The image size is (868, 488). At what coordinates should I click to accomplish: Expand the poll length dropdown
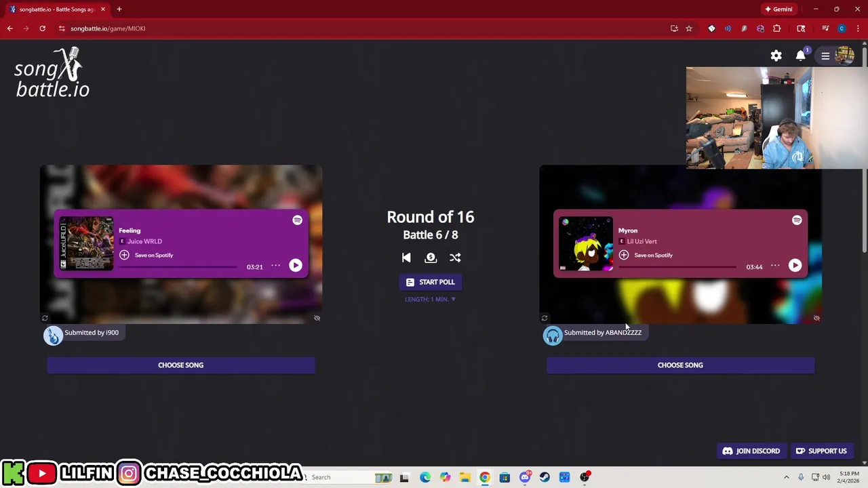[x=431, y=299]
